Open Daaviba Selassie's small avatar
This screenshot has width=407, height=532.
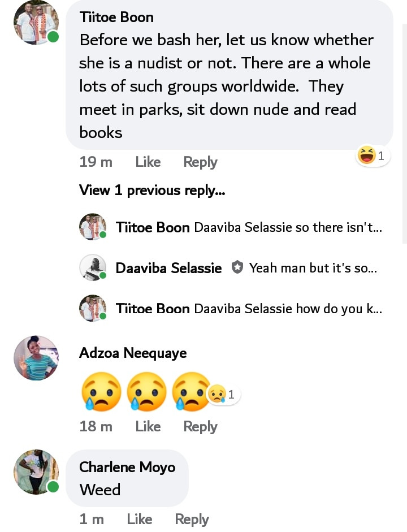click(93, 267)
